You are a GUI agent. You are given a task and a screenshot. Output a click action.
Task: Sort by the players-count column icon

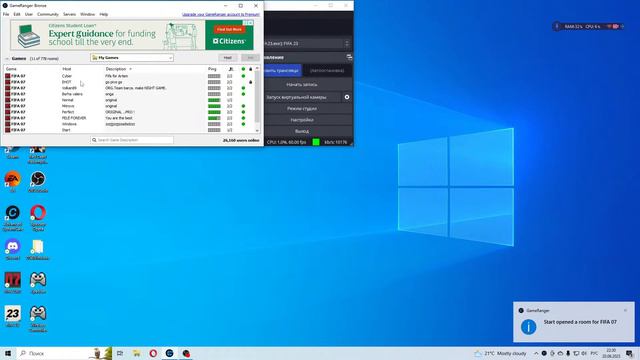click(x=231, y=69)
